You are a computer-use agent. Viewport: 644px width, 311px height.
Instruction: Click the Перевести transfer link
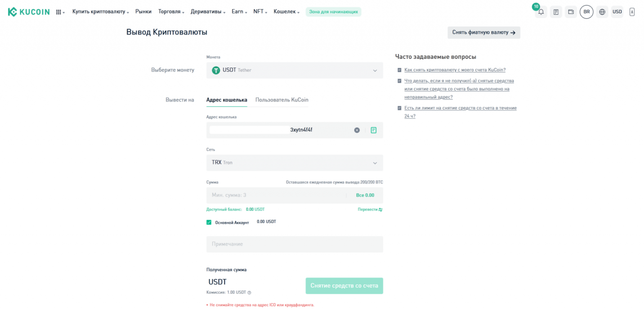370,209
